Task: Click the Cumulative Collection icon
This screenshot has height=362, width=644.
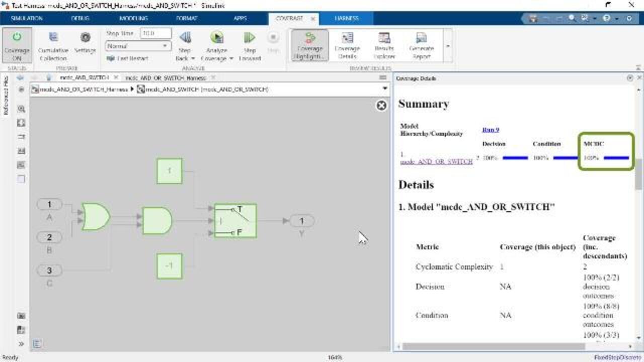Action: pos(53,38)
